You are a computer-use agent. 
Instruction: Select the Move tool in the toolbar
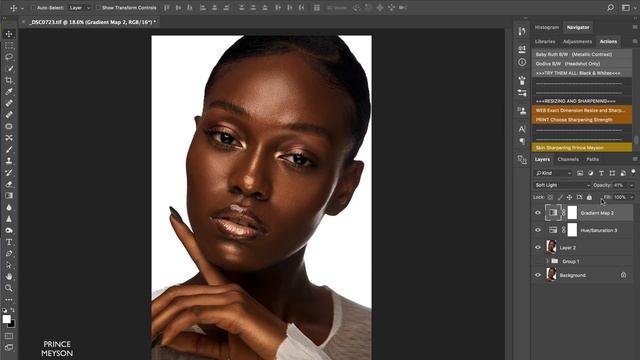[x=9, y=34]
